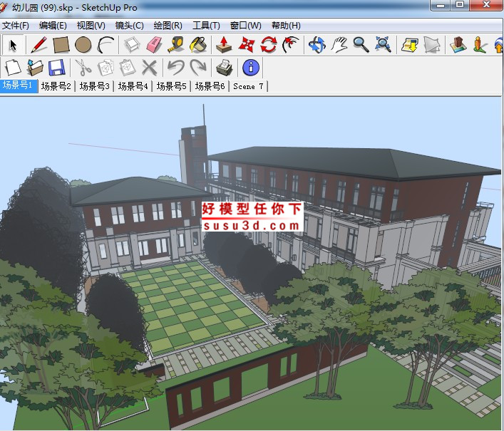504x431 pixels.
Task: Choose the Move tool with red arrows
Action: tap(247, 45)
